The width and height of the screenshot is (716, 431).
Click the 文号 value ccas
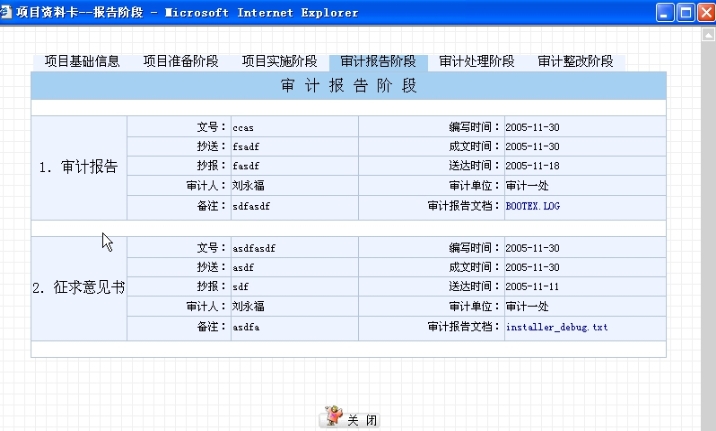tap(243, 127)
